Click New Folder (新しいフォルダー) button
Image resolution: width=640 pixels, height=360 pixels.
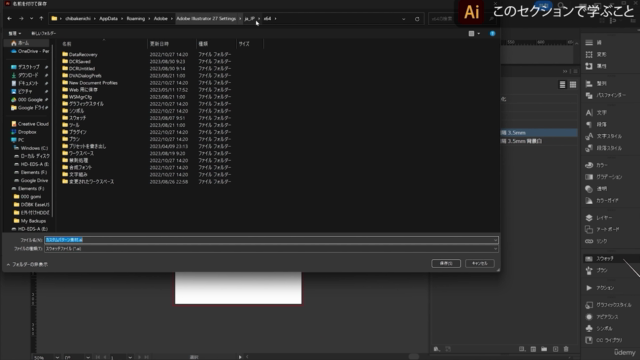[43, 33]
